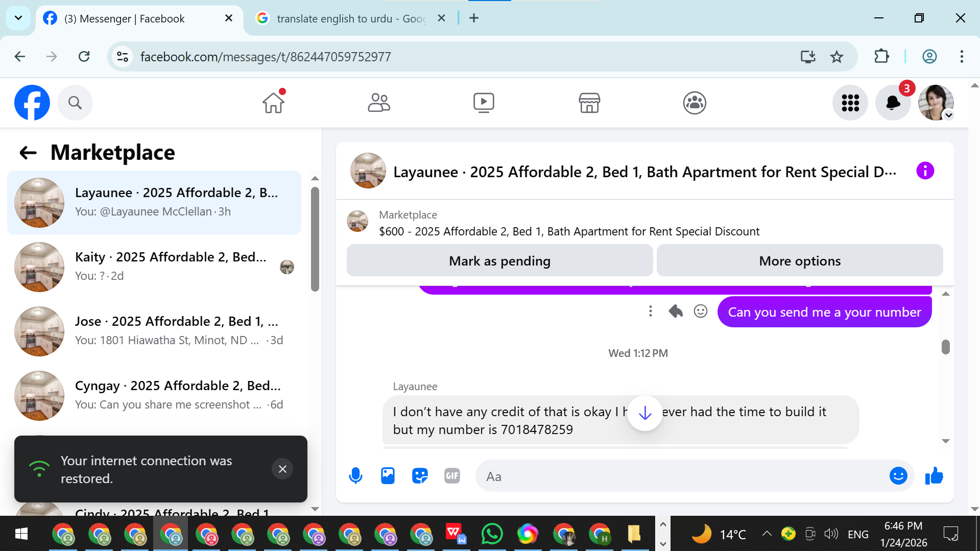Open the tab search dropdown arrow
This screenshot has height=551, width=980.
[18, 18]
